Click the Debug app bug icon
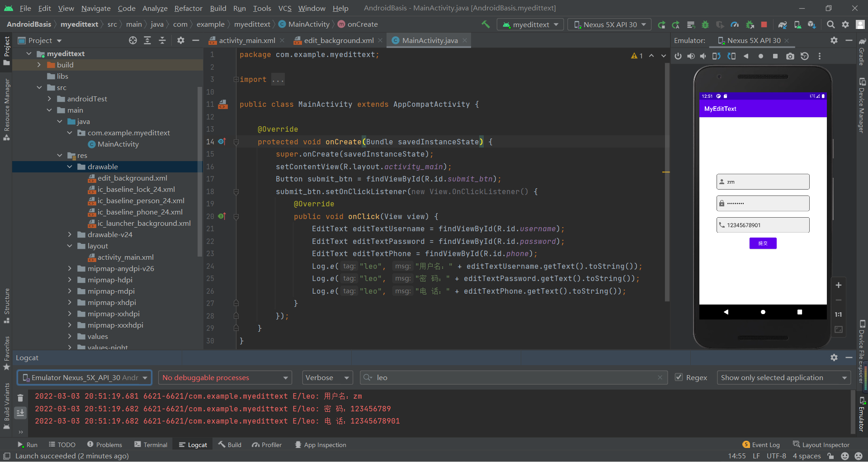 pyautogui.click(x=705, y=24)
